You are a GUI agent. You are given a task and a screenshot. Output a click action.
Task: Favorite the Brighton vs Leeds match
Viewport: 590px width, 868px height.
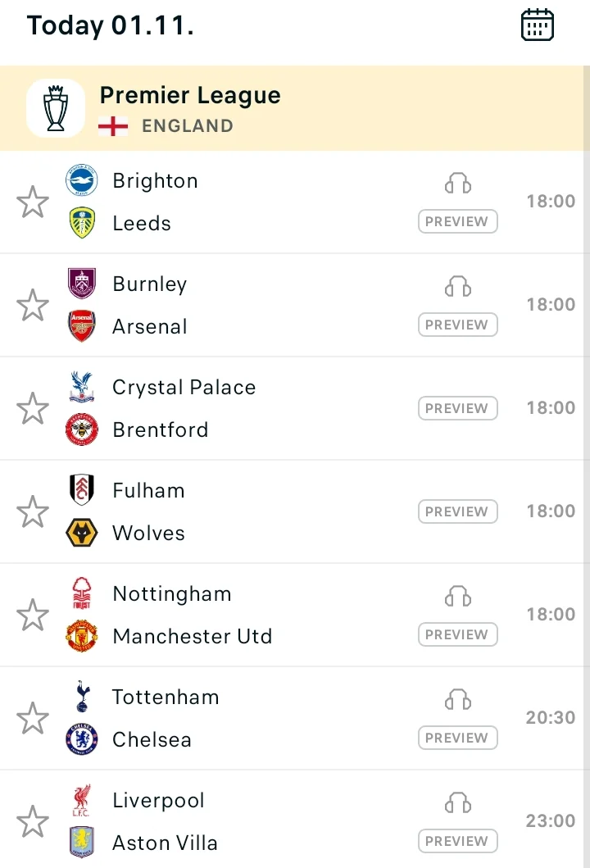pos(33,202)
